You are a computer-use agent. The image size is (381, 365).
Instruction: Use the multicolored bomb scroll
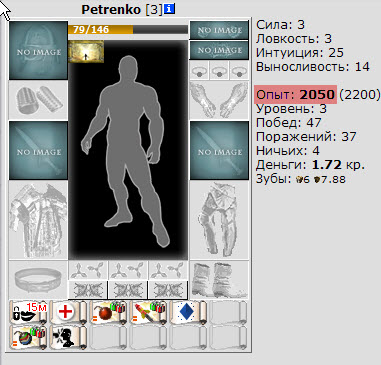[x=29, y=337]
